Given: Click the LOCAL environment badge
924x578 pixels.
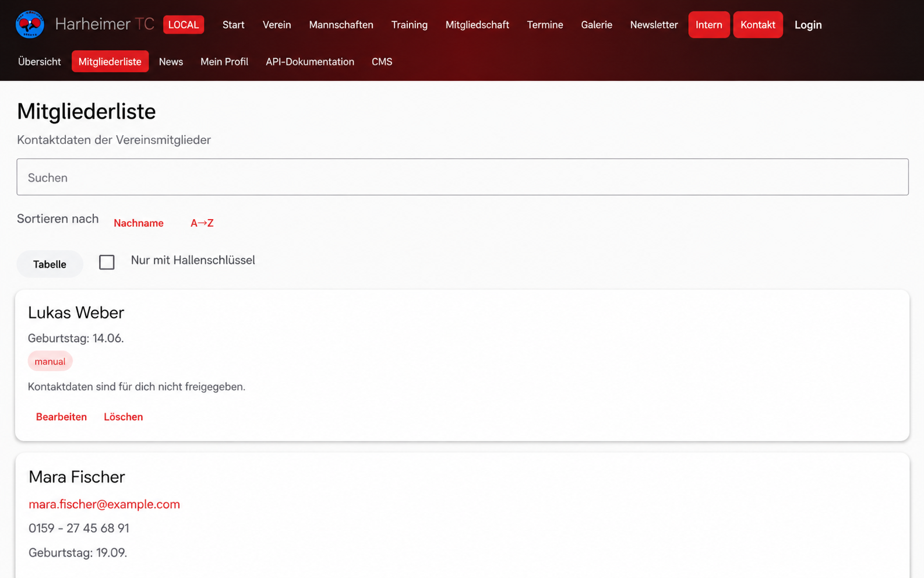Looking at the screenshot, I should pos(184,24).
